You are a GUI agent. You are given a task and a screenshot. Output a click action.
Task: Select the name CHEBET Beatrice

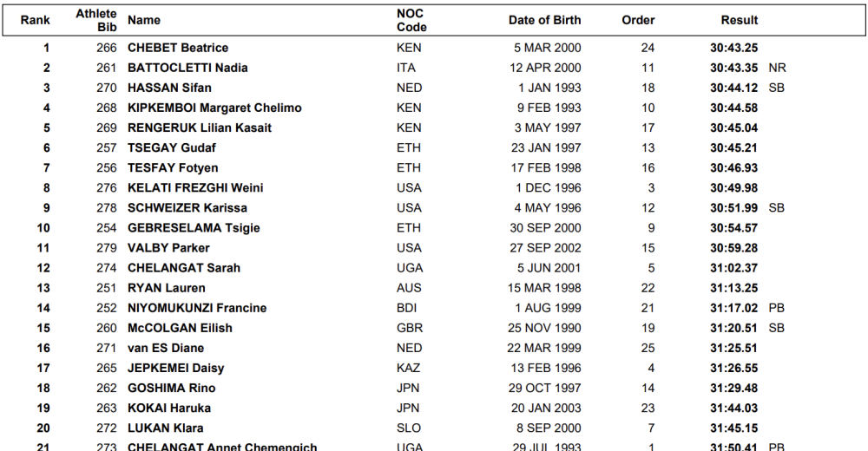coord(178,48)
